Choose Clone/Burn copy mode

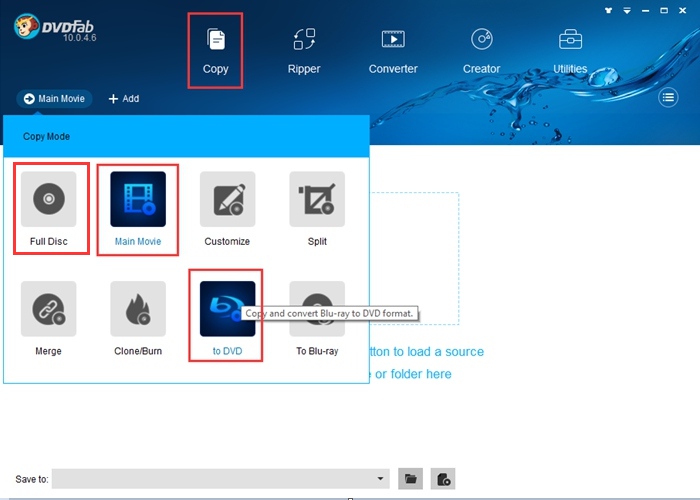pos(138,319)
